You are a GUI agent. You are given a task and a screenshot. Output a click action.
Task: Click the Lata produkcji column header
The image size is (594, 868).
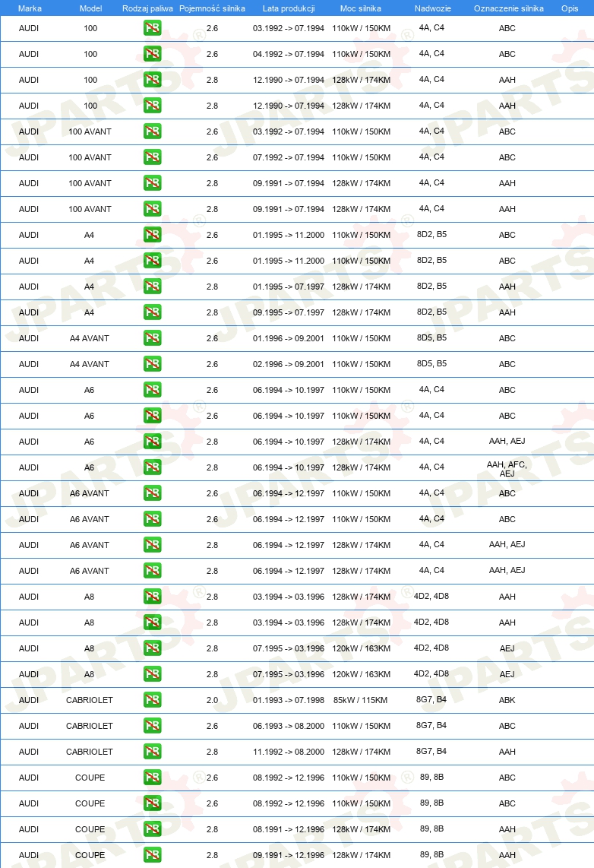(289, 8)
